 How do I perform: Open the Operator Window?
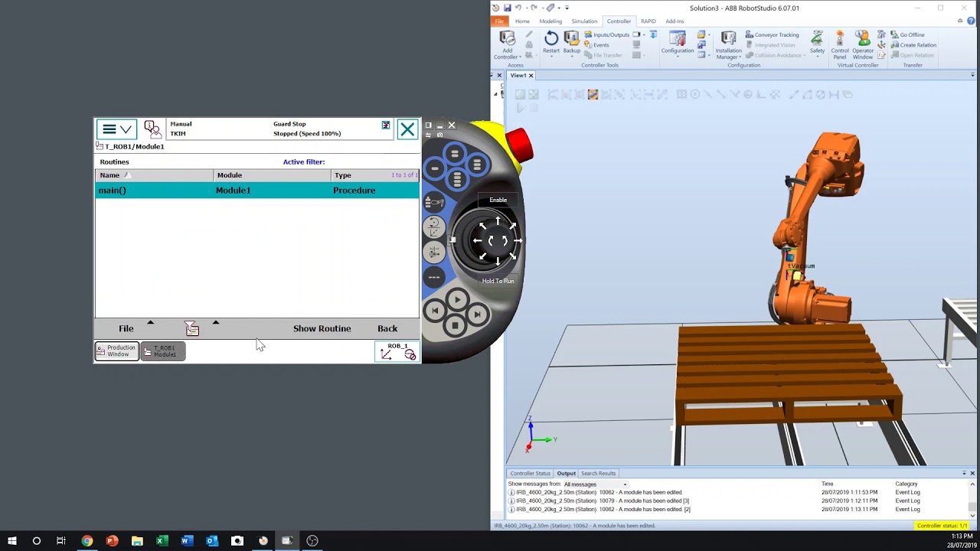[863, 46]
